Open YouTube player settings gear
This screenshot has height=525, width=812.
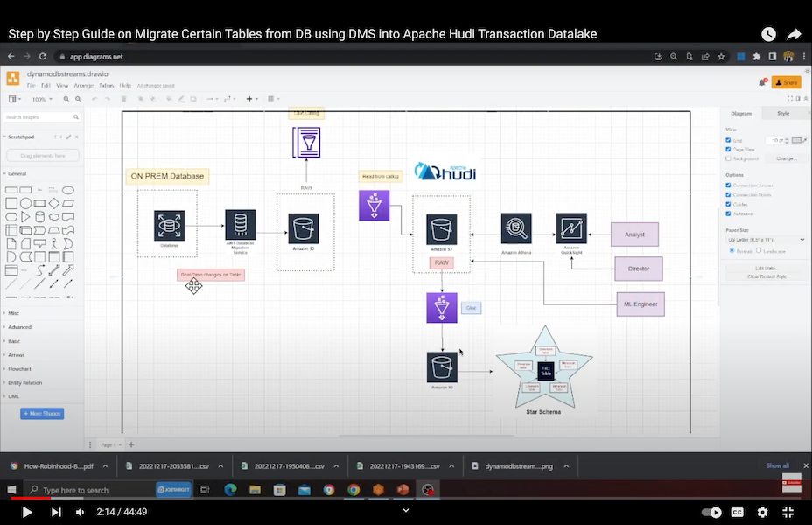click(762, 512)
